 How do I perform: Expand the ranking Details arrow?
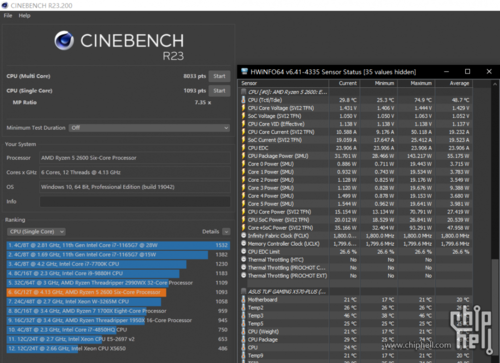[226, 232]
